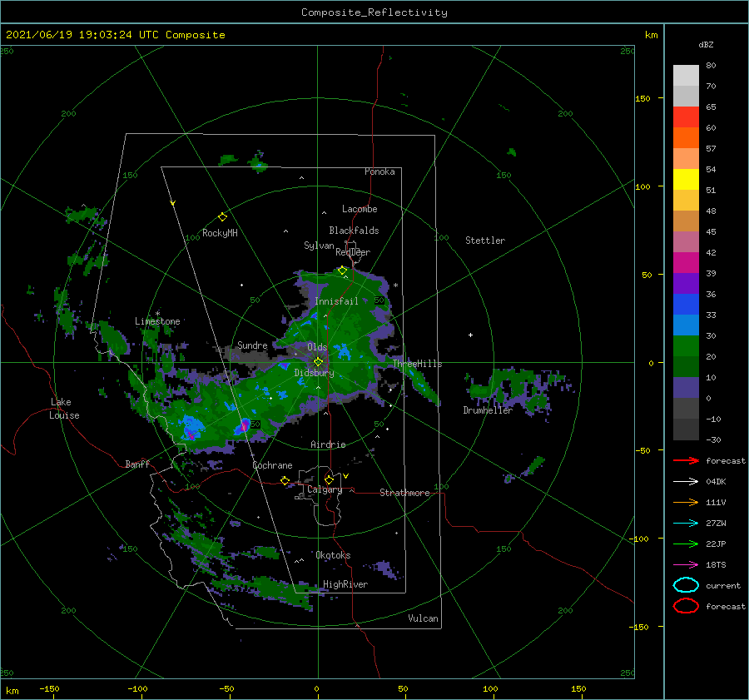Click the 'Innisfail' city label
749x700 pixels.
click(336, 301)
